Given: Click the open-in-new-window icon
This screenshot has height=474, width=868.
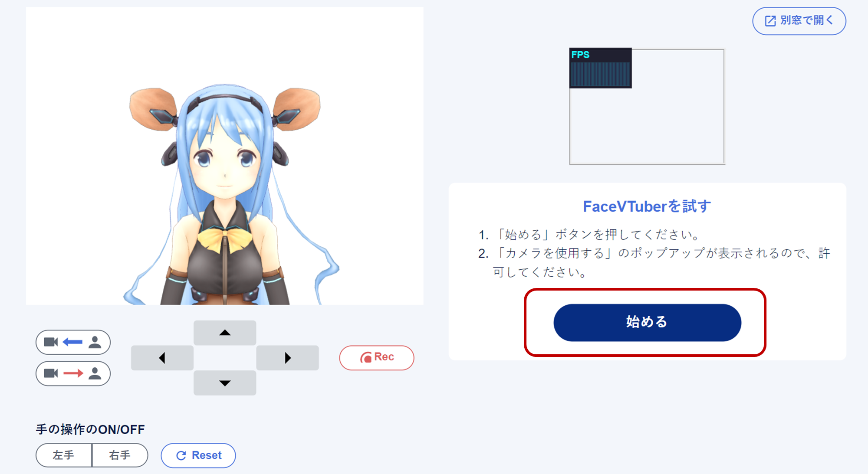Looking at the screenshot, I should [x=770, y=21].
